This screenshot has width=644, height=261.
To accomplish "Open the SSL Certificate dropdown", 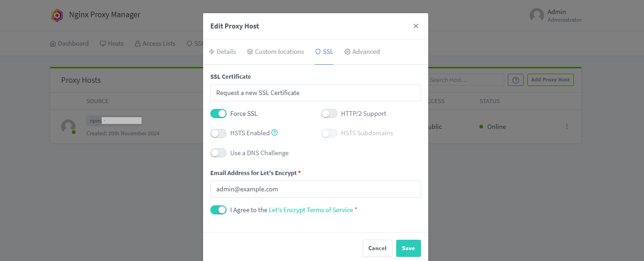I will click(316, 93).
